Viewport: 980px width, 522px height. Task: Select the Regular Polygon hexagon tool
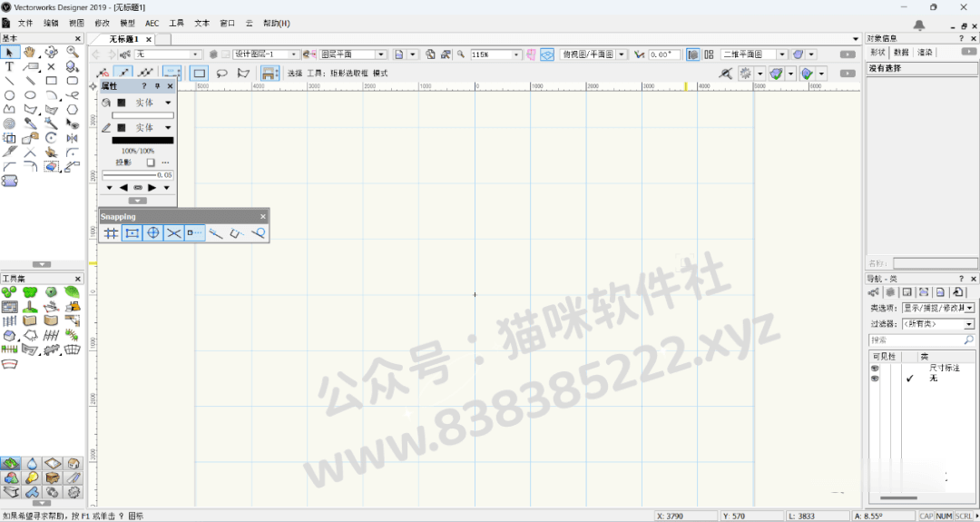[73, 110]
